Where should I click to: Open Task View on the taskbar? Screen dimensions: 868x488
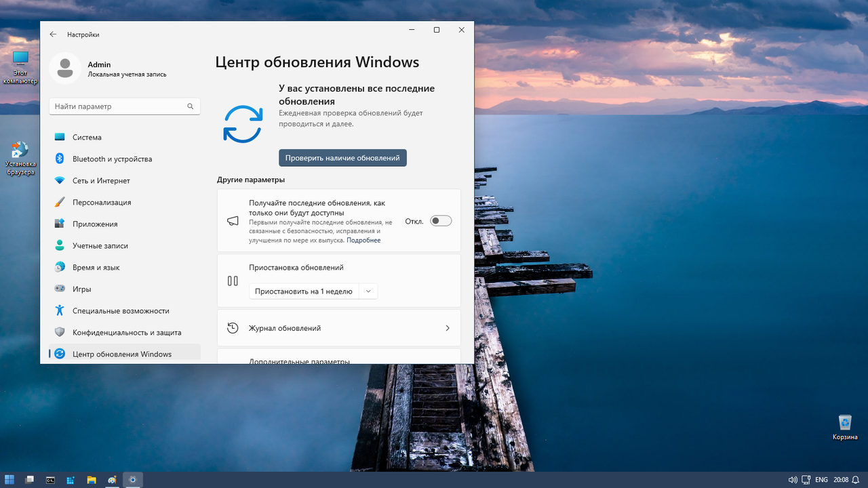coord(30,480)
